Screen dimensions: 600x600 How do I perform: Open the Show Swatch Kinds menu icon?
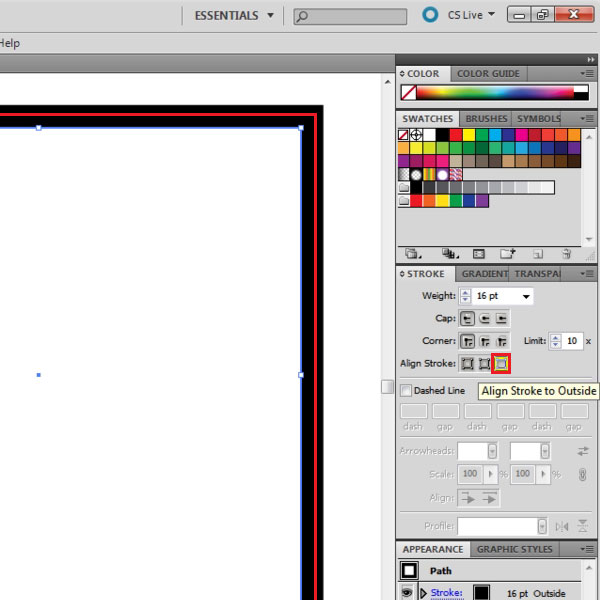click(450, 254)
